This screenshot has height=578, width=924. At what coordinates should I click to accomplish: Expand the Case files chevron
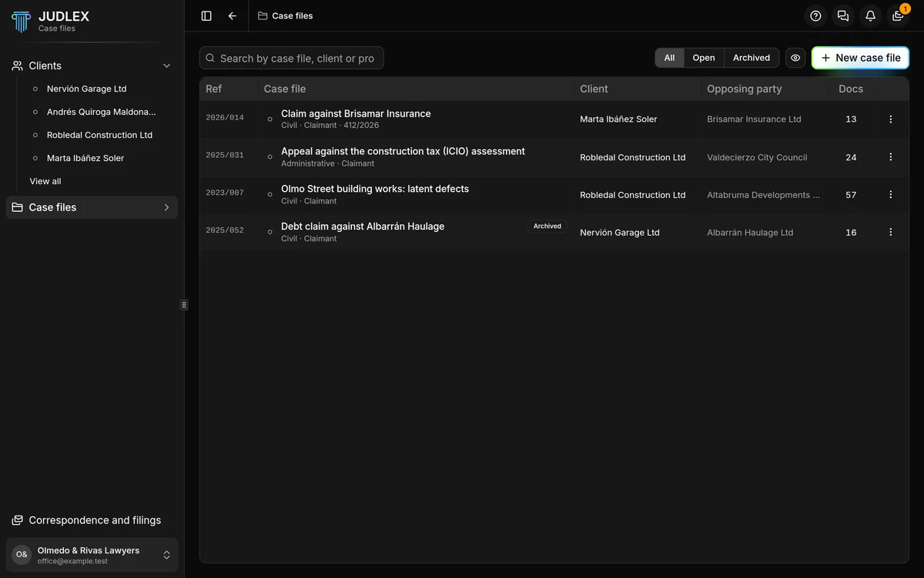click(166, 207)
